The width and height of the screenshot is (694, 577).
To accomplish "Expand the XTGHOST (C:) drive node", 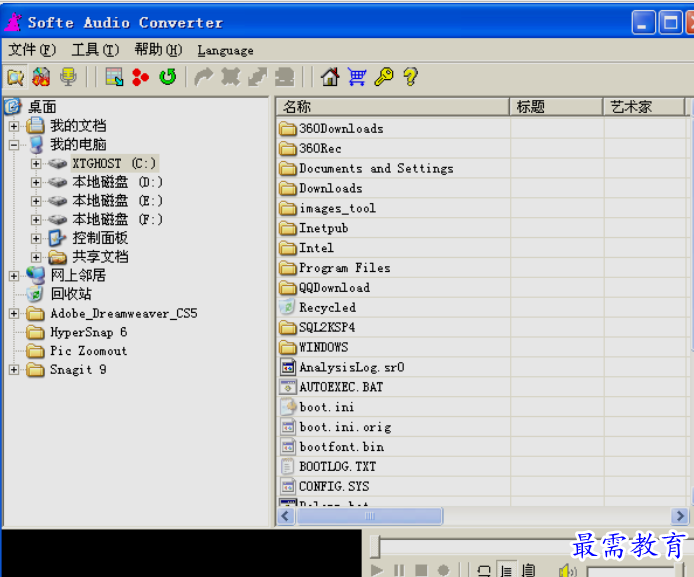I will click(x=36, y=164).
